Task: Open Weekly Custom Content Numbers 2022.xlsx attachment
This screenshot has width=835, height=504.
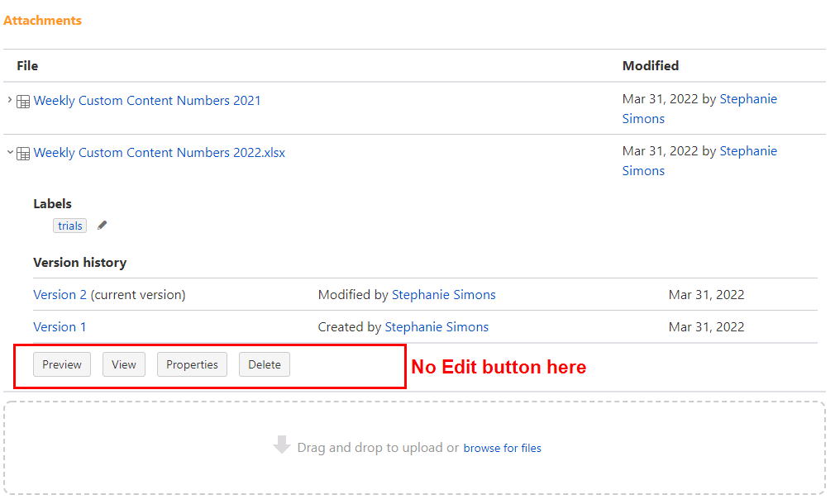Action: tap(159, 152)
